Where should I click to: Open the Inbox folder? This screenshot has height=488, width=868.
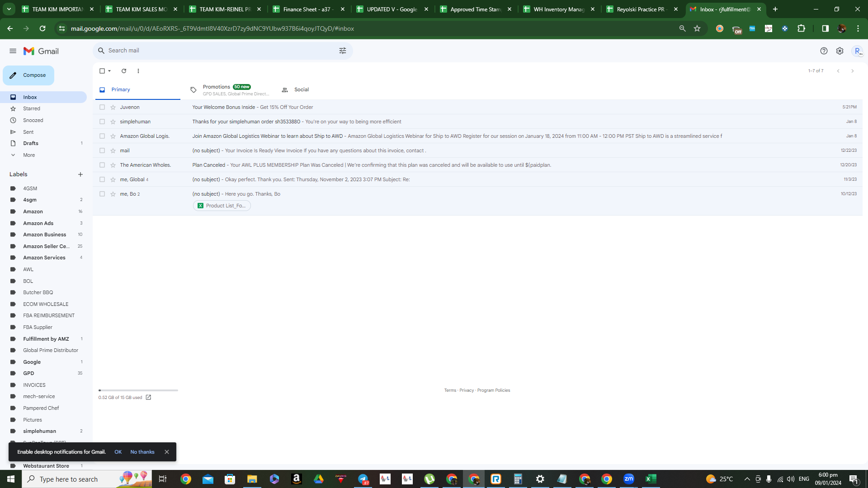pyautogui.click(x=43, y=97)
